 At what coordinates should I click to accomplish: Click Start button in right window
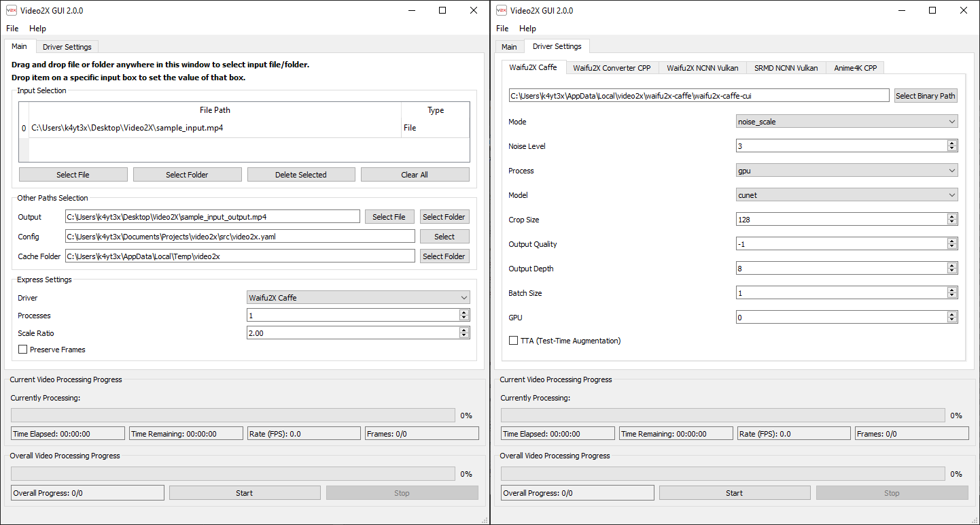click(735, 493)
